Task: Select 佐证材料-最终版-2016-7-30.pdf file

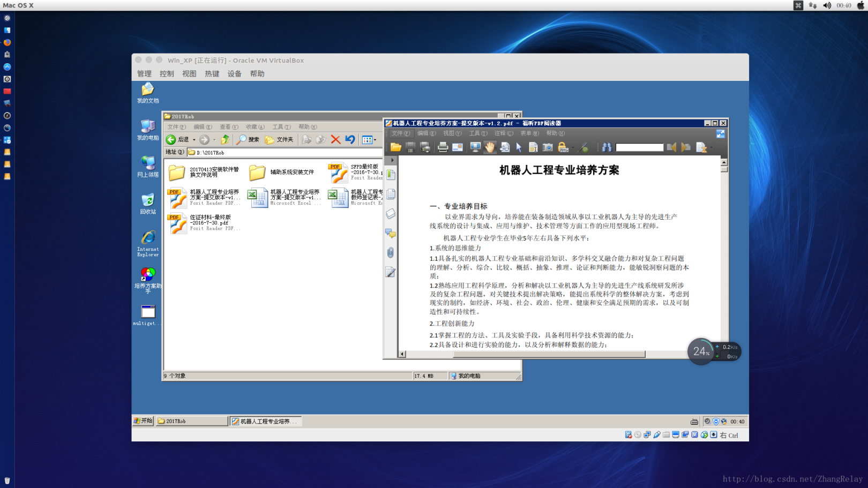Action: point(204,223)
